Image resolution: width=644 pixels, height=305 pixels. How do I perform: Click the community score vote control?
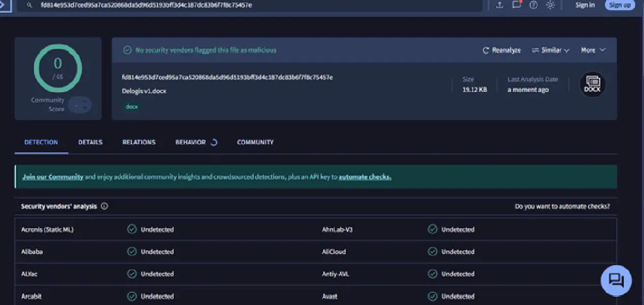point(79,105)
